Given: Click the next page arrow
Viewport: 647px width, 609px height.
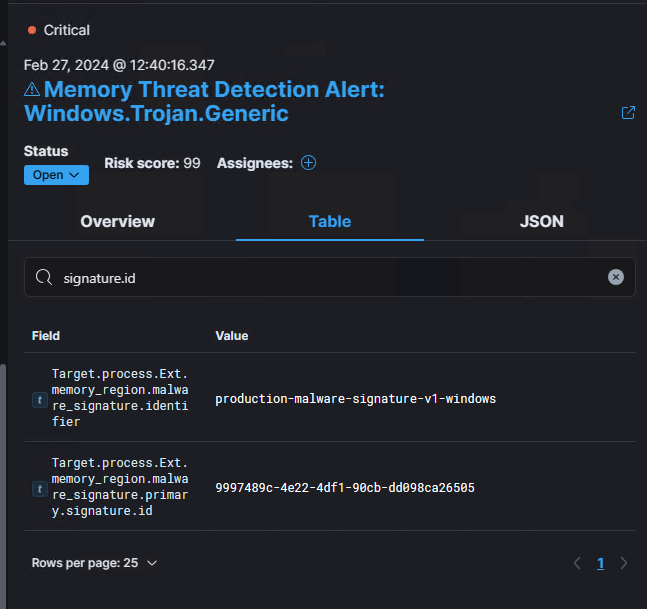Looking at the screenshot, I should pos(624,563).
